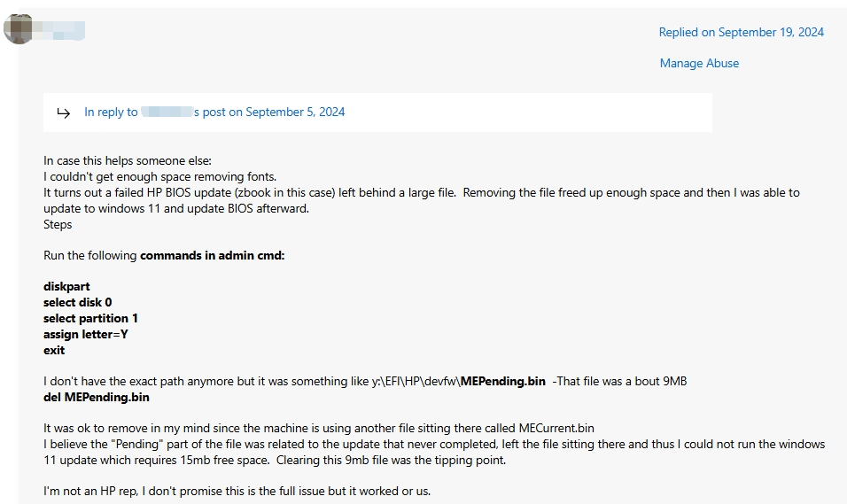Click the select disk 0 command text
Image resolution: width=847 pixels, height=504 pixels.
click(x=77, y=303)
